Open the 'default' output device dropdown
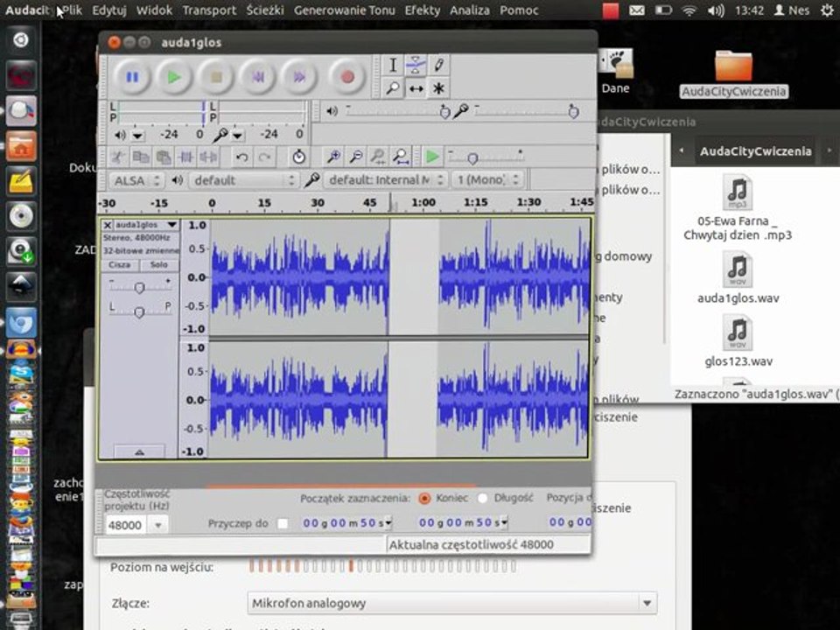This screenshot has height=630, width=840. pyautogui.click(x=243, y=180)
